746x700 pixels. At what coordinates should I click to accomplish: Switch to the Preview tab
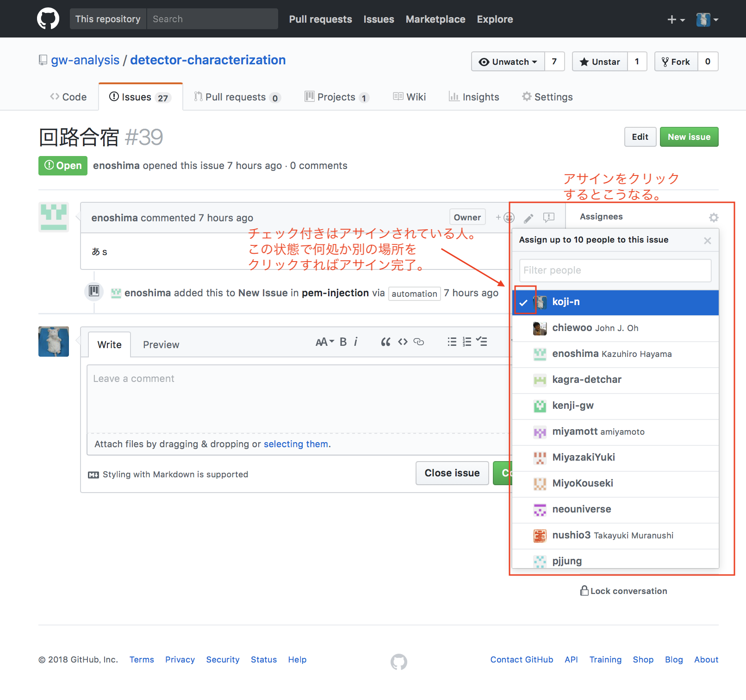[161, 345]
